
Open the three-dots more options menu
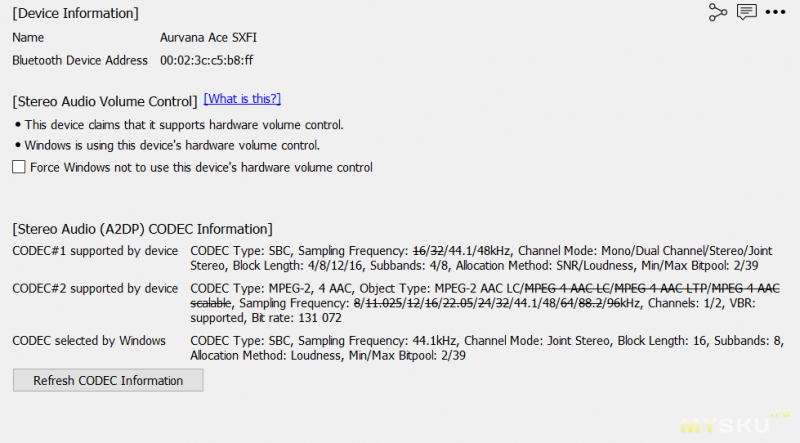(x=776, y=12)
